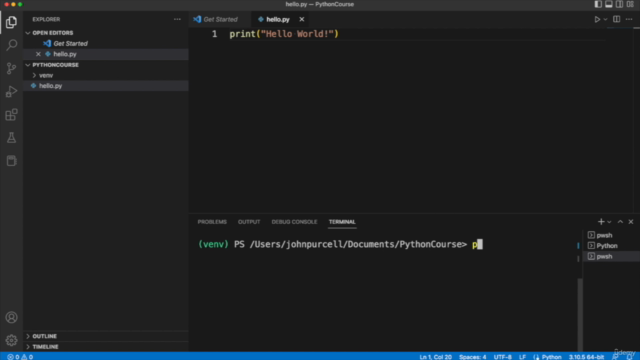Image resolution: width=640 pixels, height=360 pixels.
Task: Select interpreter 3.10.5 64-bit
Action: pyautogui.click(x=586, y=357)
